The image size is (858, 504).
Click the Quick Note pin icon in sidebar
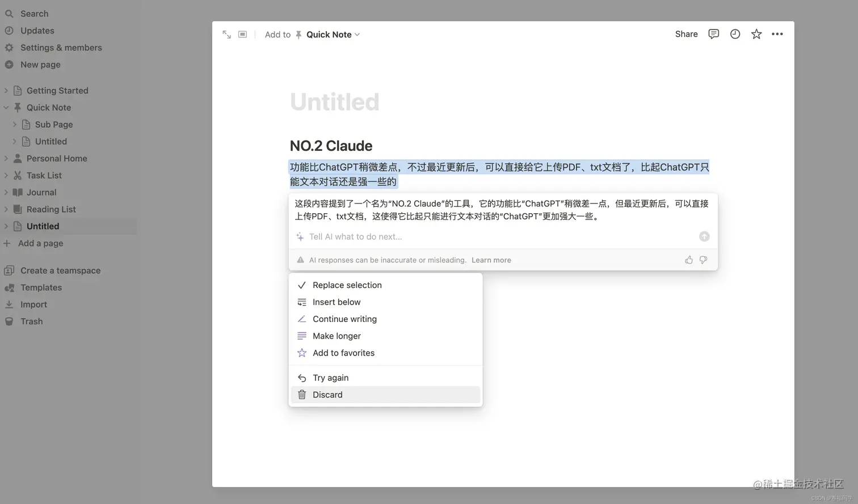click(18, 108)
